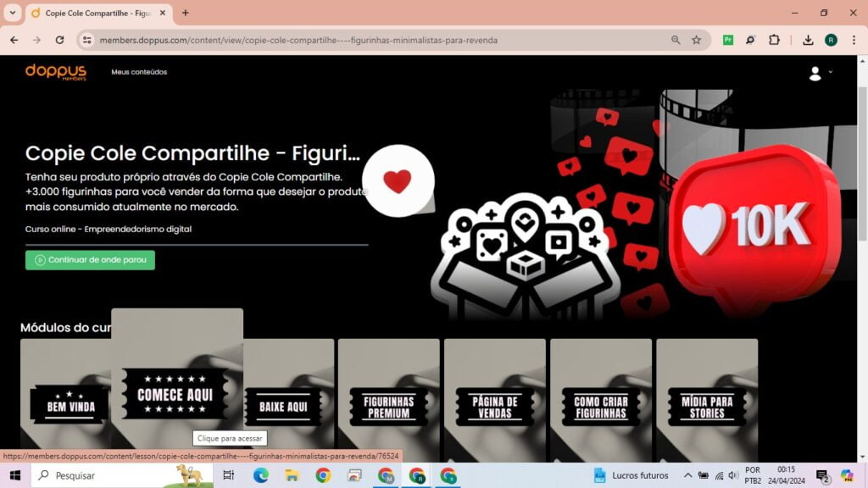Show hidden system tray icons
Image resolution: width=868 pixels, height=488 pixels.
687,475
